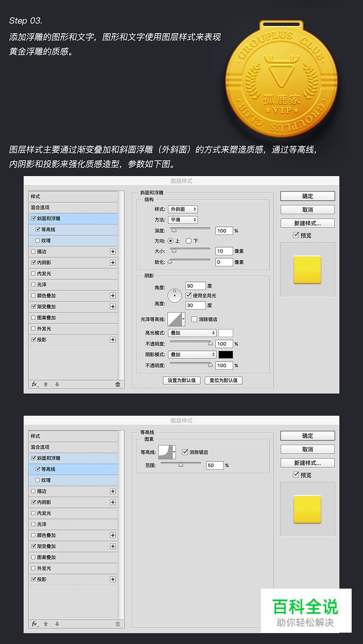The height and width of the screenshot is (644, 363).
Task: Open the 样式 dropdown showing 外斜面
Action: (182, 209)
